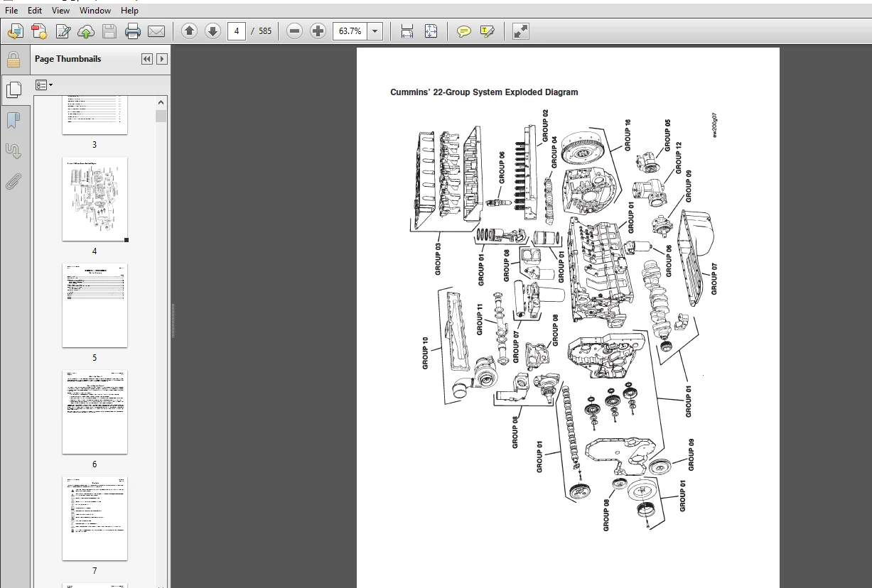872x588 pixels.
Task: Click the 'GROUP 04' label in the diagram
Action: pos(554,152)
